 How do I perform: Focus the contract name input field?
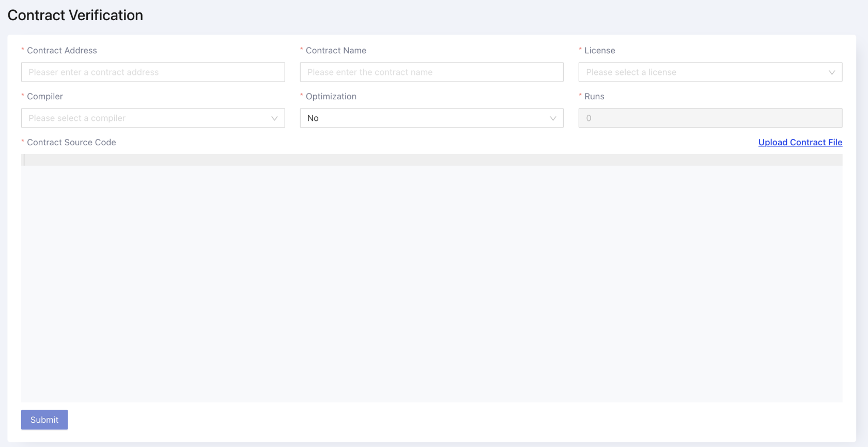point(431,72)
